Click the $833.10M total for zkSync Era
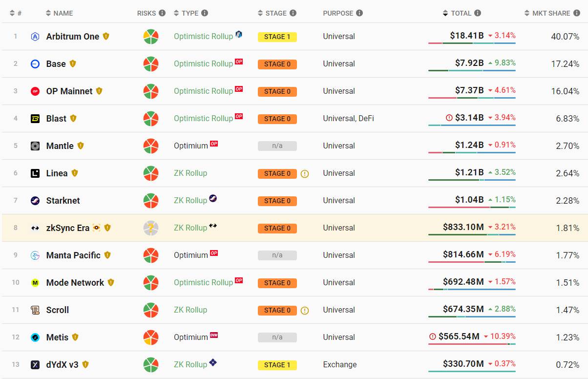The height and width of the screenshot is (379, 588). [463, 227]
